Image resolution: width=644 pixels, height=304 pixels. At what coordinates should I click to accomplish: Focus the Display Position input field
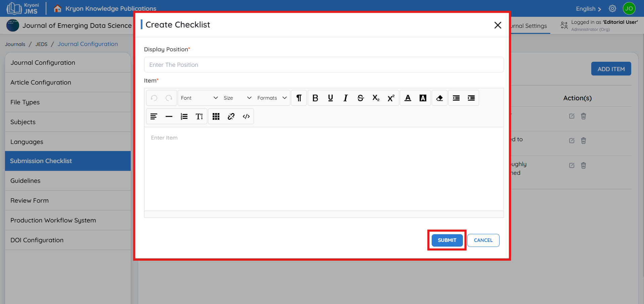point(324,65)
